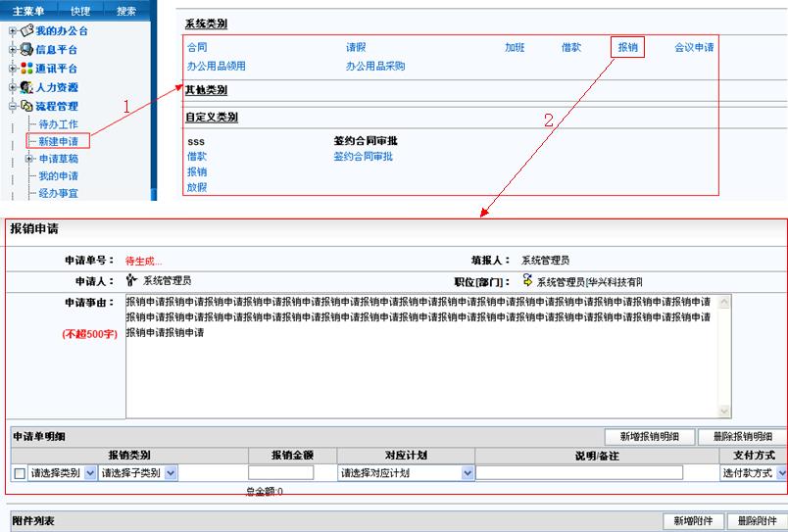This screenshot has height=532, width=788.
Task: Open the 选付款方式 payment dropdown
Action: [x=753, y=473]
